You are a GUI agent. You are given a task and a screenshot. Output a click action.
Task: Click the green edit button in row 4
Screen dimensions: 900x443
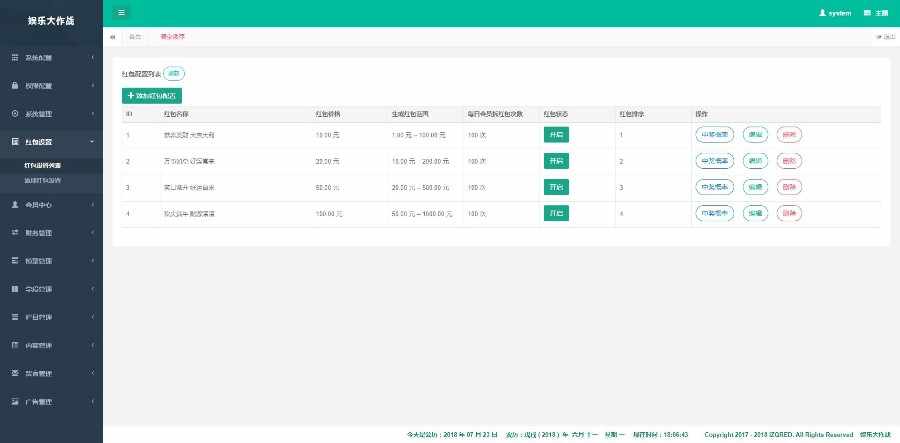755,213
